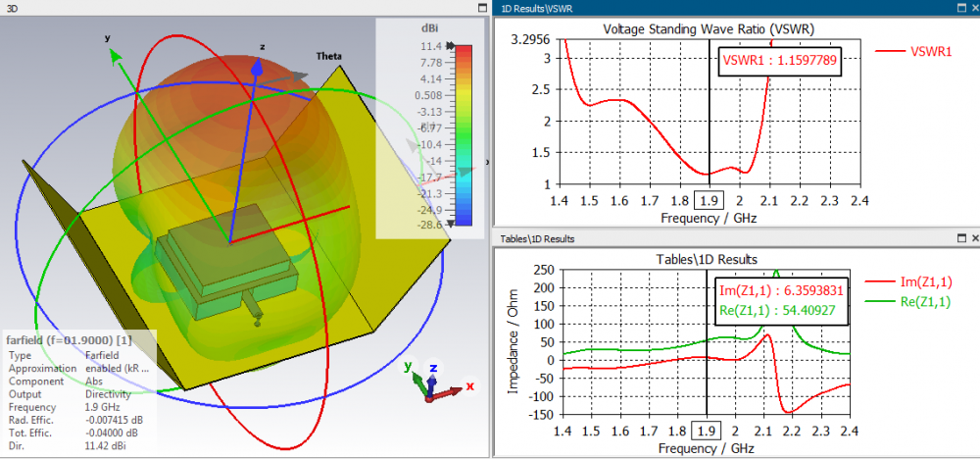Maximize the 3D view window
This screenshot has width=980, height=459.
(x=482, y=8)
